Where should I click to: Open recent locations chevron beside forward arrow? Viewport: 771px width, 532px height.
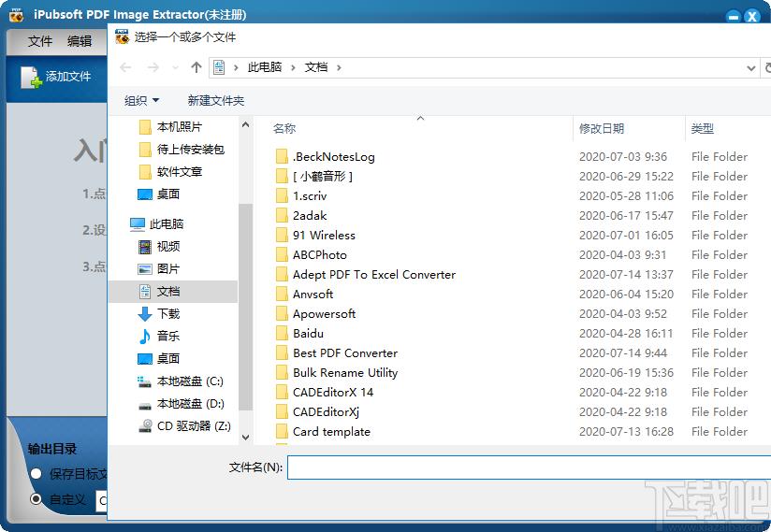pyautogui.click(x=175, y=68)
